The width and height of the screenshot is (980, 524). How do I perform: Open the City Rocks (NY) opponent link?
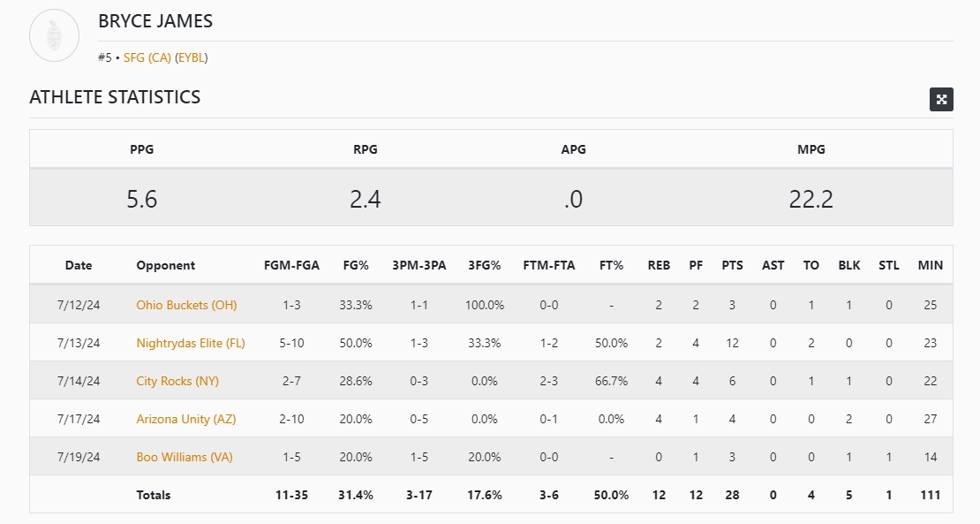point(177,381)
